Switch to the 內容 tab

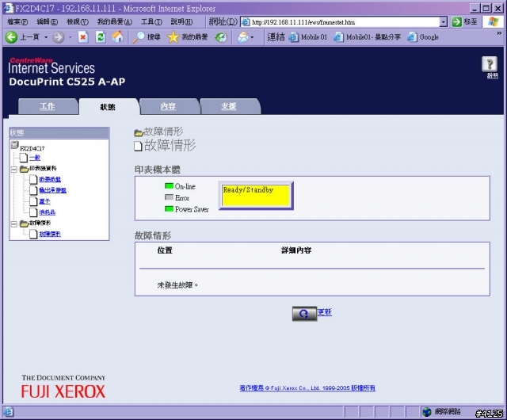pyautogui.click(x=168, y=106)
